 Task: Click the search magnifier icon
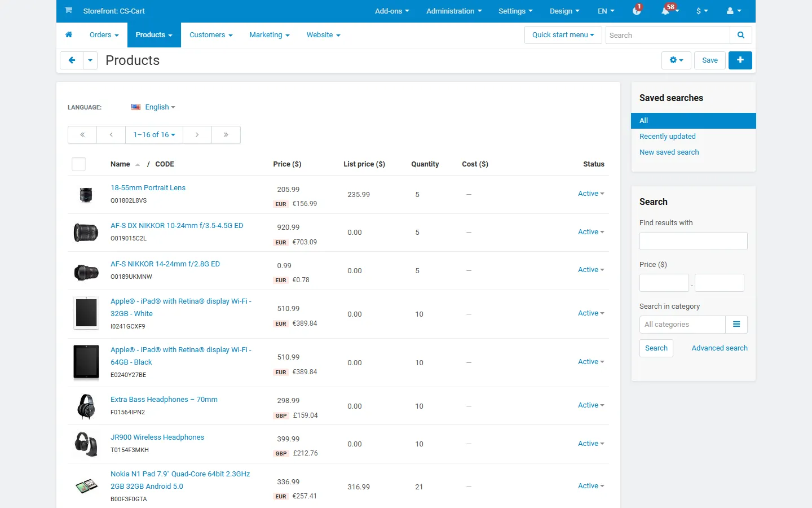coord(741,35)
